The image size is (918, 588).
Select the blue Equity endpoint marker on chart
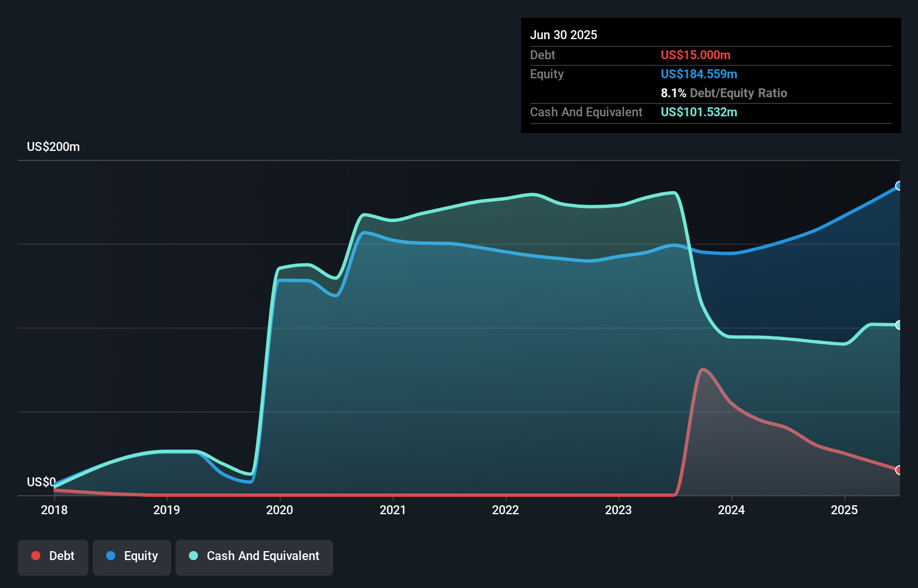point(898,186)
